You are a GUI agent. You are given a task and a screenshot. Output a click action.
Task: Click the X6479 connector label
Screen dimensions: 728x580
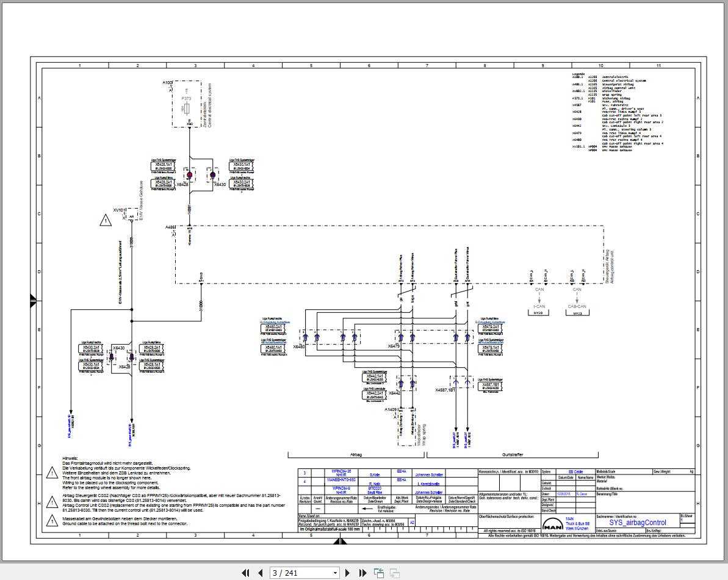(x=394, y=346)
